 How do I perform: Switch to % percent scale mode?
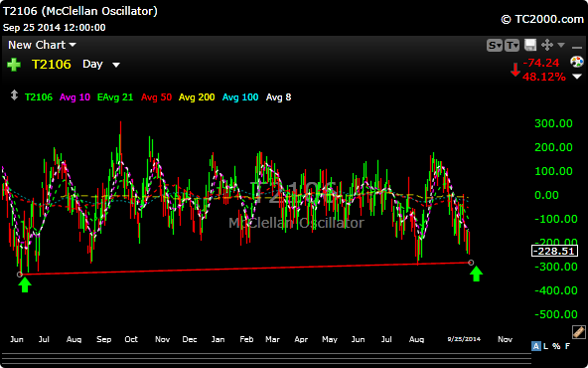(x=556, y=346)
